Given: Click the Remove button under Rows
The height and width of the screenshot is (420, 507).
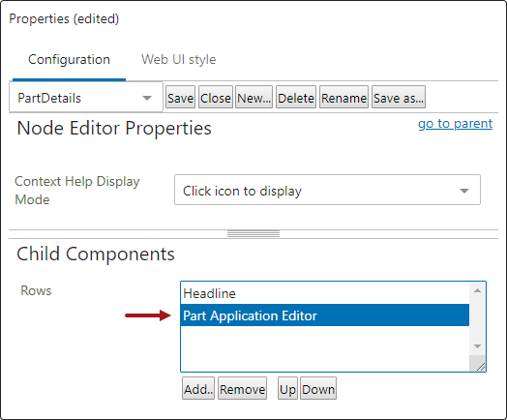Looking at the screenshot, I should [242, 389].
